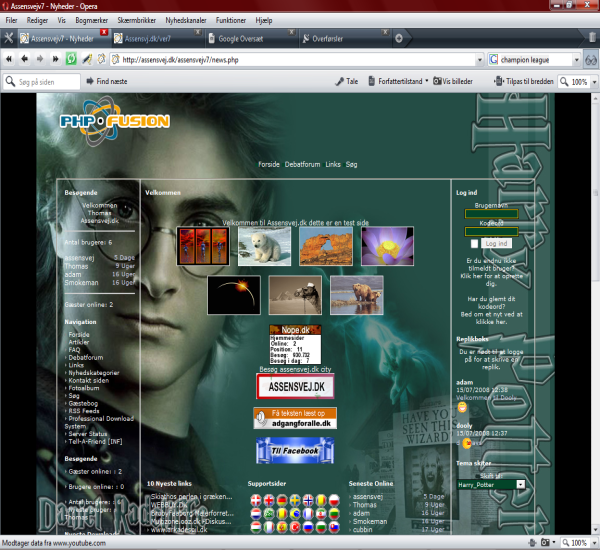Click the rewind navigation button

click(9, 59)
